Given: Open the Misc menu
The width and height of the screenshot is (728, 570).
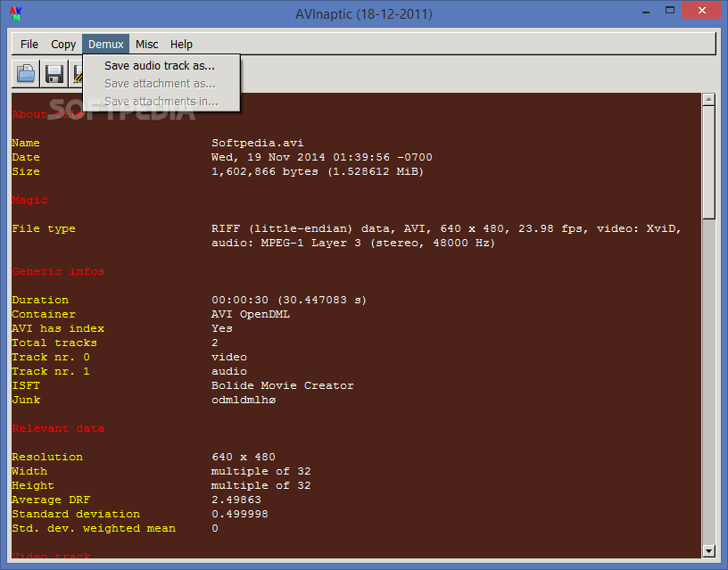Looking at the screenshot, I should pyautogui.click(x=146, y=44).
